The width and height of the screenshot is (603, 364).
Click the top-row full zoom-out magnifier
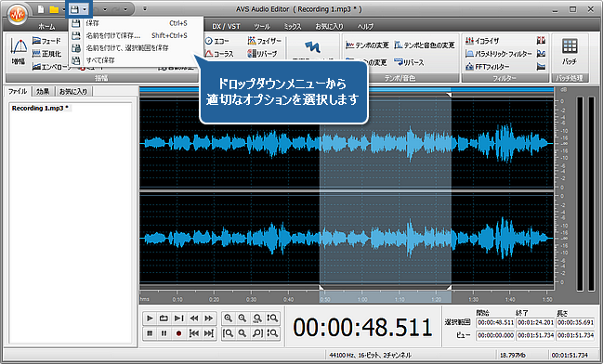point(256,318)
